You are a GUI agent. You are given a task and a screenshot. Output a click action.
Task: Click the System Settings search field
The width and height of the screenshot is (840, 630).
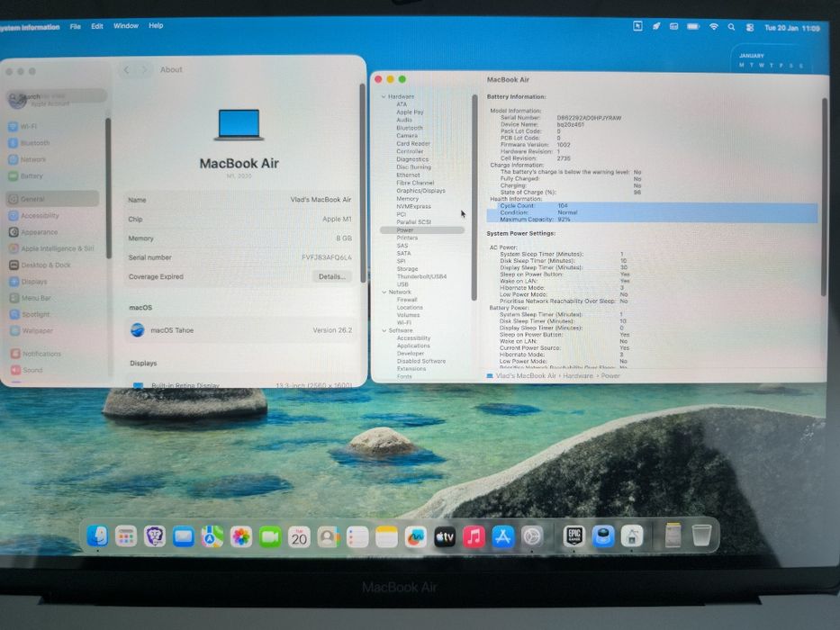point(58,97)
